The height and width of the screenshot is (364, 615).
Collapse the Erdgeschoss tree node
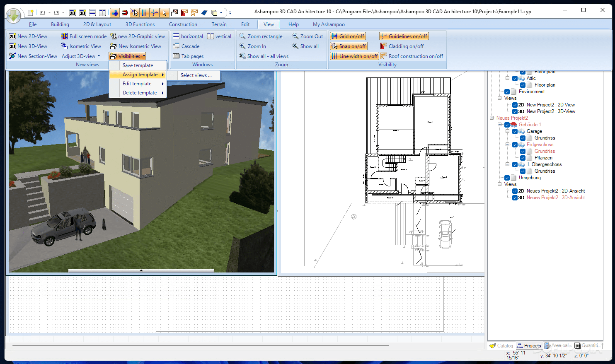(x=507, y=145)
